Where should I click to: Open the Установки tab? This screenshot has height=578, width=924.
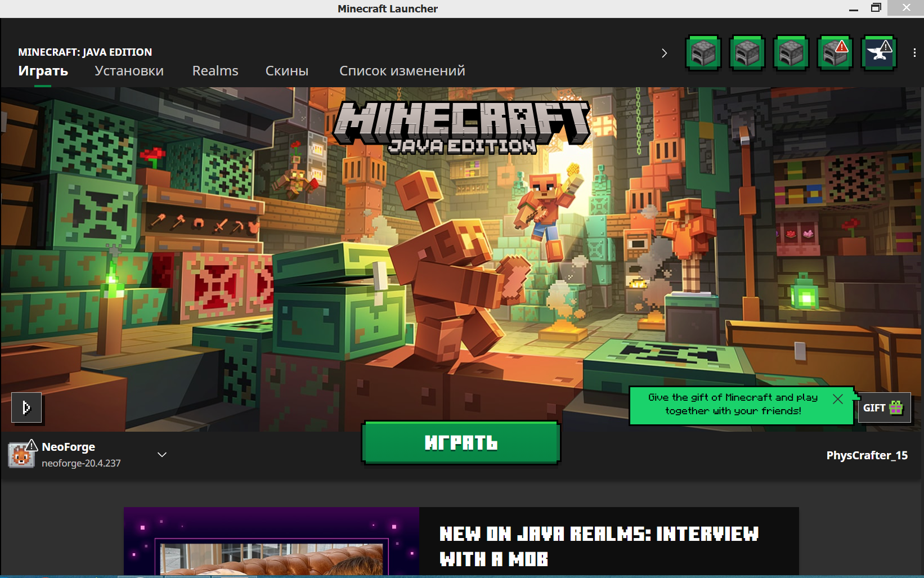coord(129,71)
